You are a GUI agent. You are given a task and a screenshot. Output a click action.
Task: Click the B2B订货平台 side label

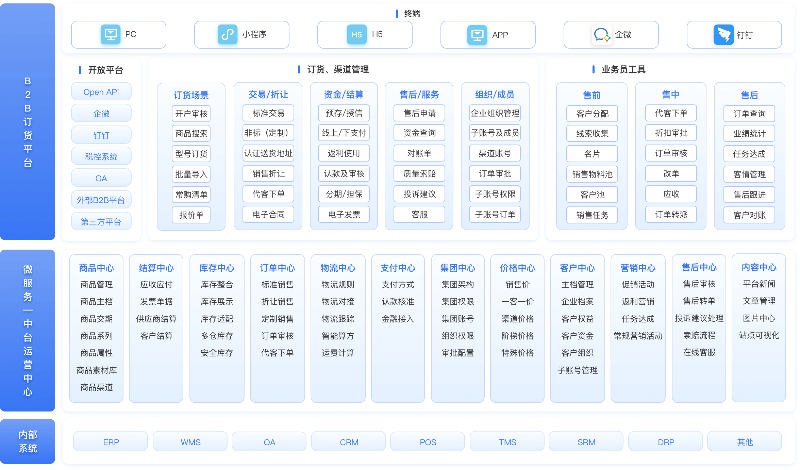[28, 122]
